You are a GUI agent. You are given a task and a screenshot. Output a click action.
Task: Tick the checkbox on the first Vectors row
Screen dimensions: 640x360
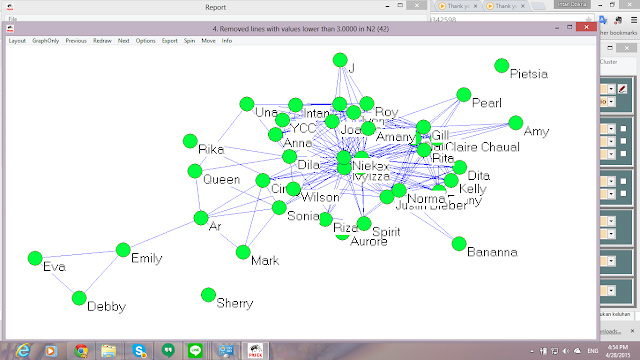(x=623, y=181)
